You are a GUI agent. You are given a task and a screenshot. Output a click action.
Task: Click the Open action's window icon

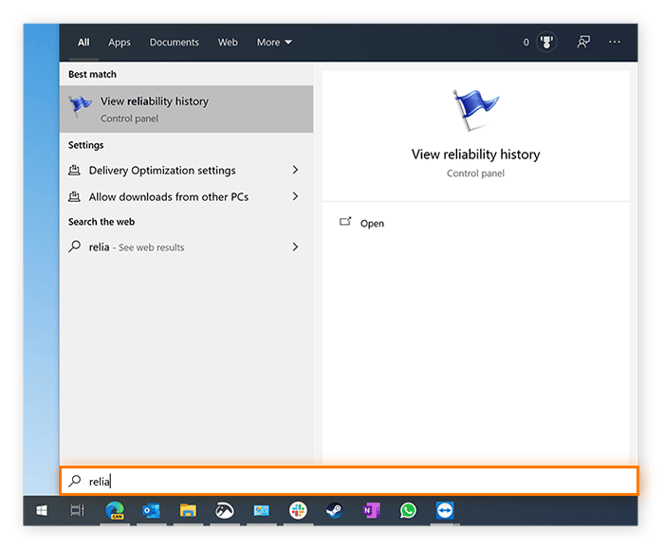click(346, 221)
